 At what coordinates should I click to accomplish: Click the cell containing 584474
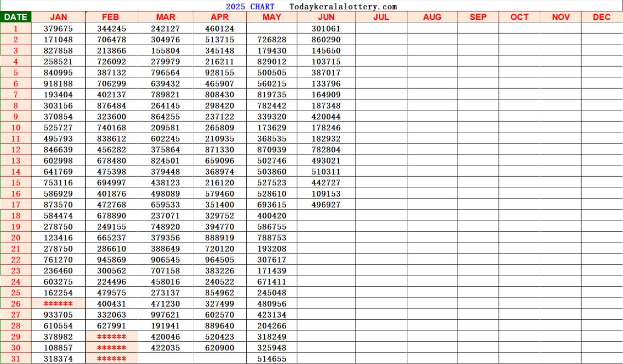point(58,216)
